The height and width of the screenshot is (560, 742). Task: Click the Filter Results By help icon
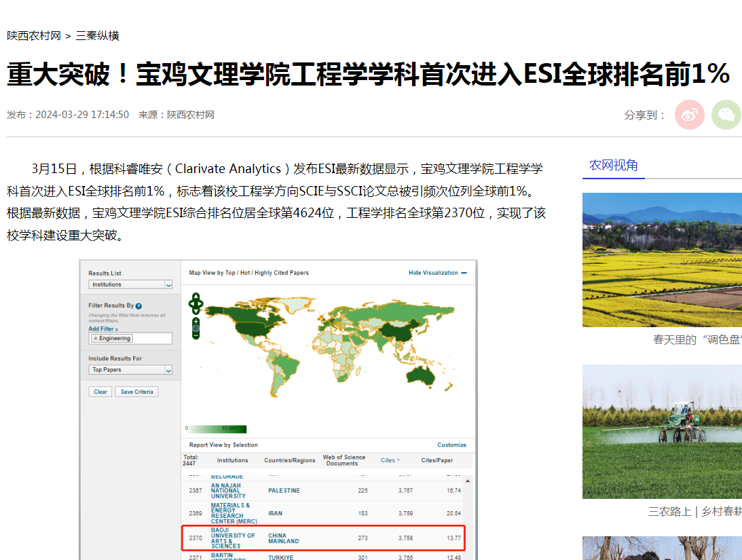[x=138, y=306]
